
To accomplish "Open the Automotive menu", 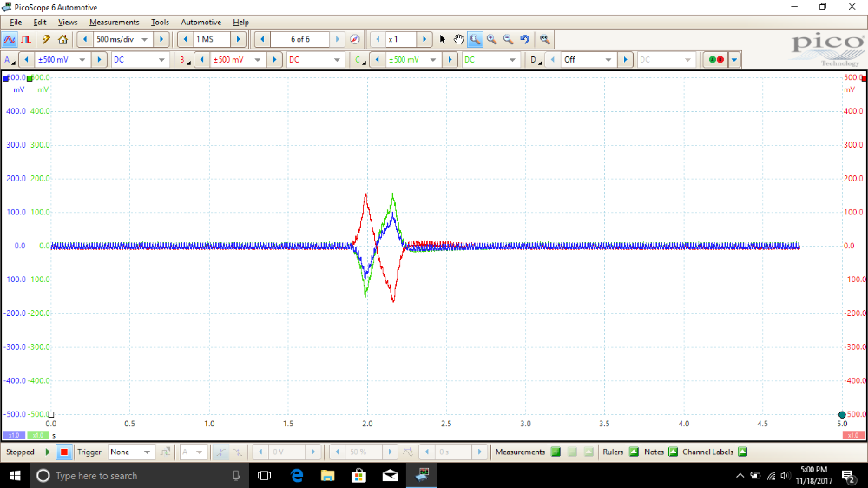I will click(x=201, y=22).
